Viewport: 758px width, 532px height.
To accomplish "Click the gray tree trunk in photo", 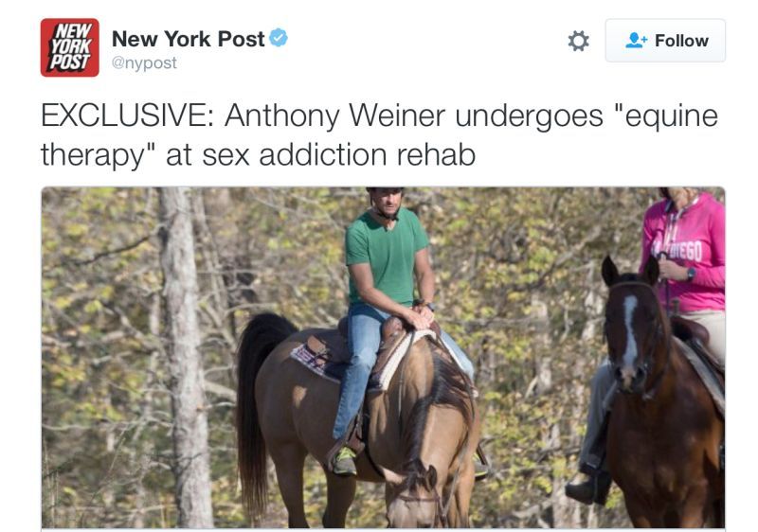I will [186, 357].
